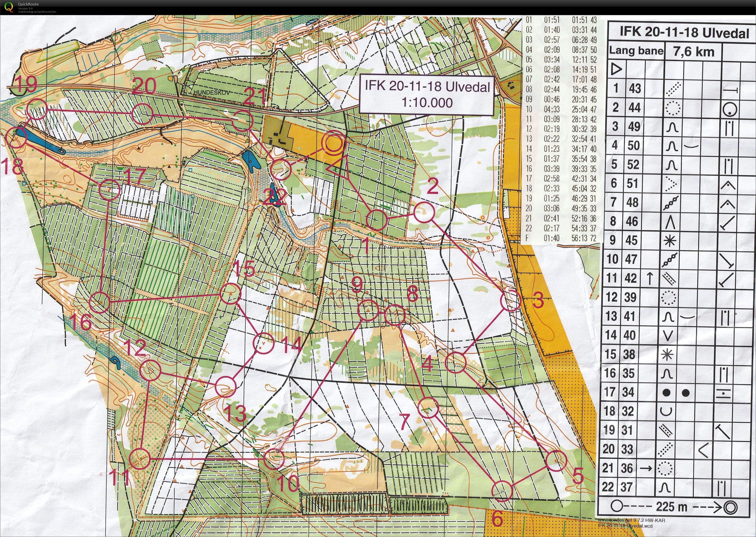Image resolution: width=756 pixels, height=537 pixels.
Task: Select control circle 6 on the map
Action: [x=502, y=491]
